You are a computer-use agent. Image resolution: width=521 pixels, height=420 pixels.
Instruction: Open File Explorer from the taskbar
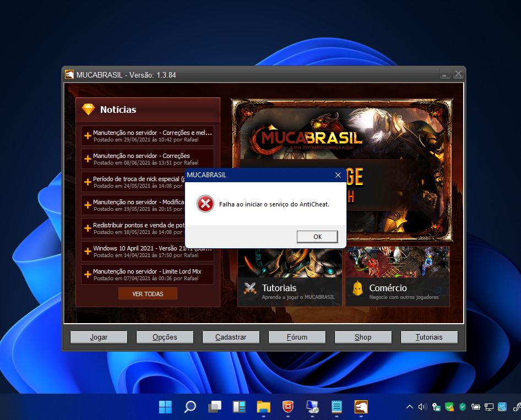[263, 407]
